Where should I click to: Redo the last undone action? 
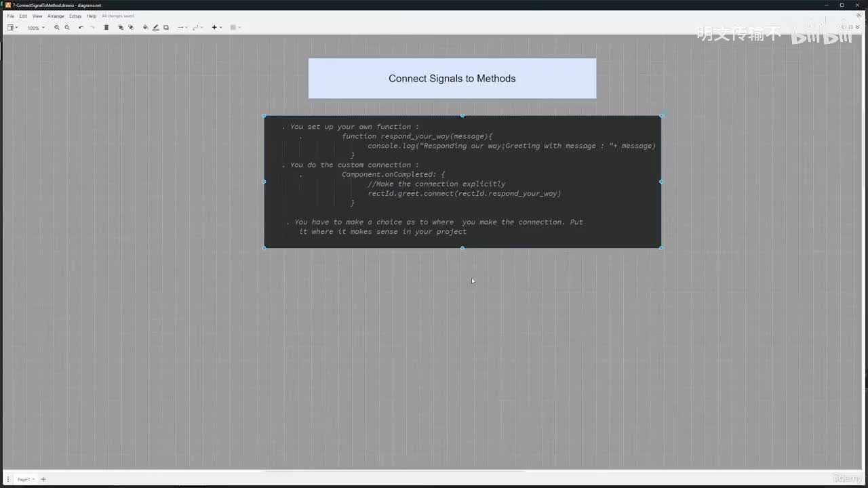click(92, 28)
